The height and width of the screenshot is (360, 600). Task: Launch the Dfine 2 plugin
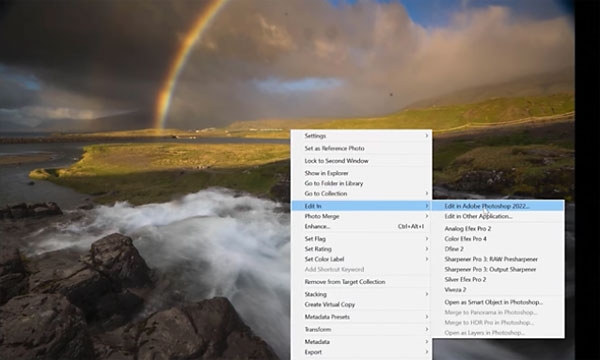pyautogui.click(x=498, y=249)
